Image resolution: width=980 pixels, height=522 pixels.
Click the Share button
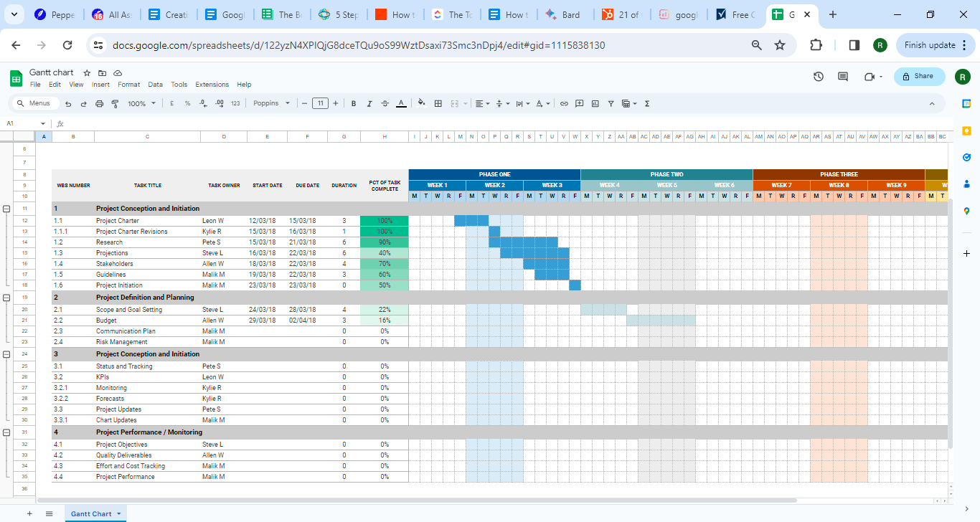tap(919, 76)
